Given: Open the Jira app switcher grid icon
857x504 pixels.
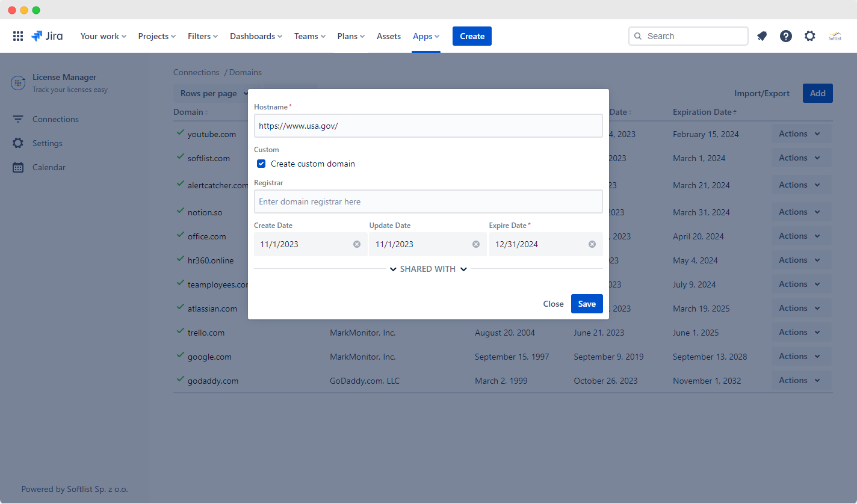Looking at the screenshot, I should pos(18,36).
